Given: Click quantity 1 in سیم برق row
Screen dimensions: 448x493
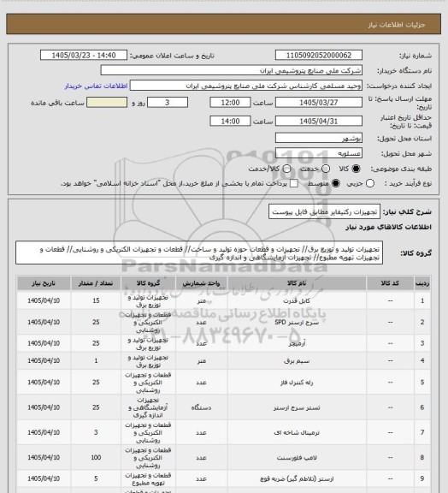Looking at the screenshot, I should click(x=96, y=361).
